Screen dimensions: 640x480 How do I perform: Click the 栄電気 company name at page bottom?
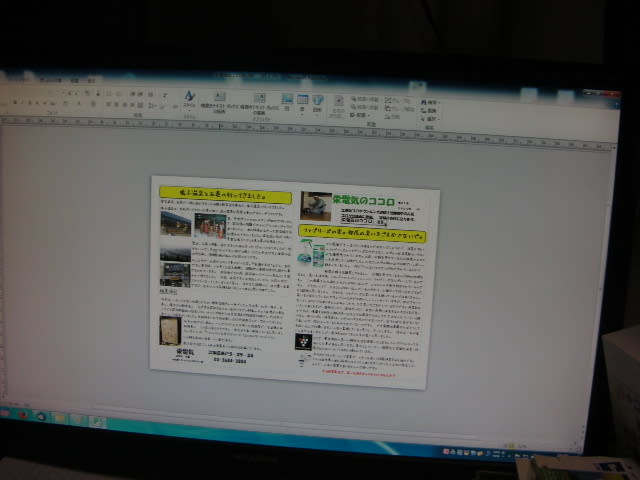coord(185,352)
